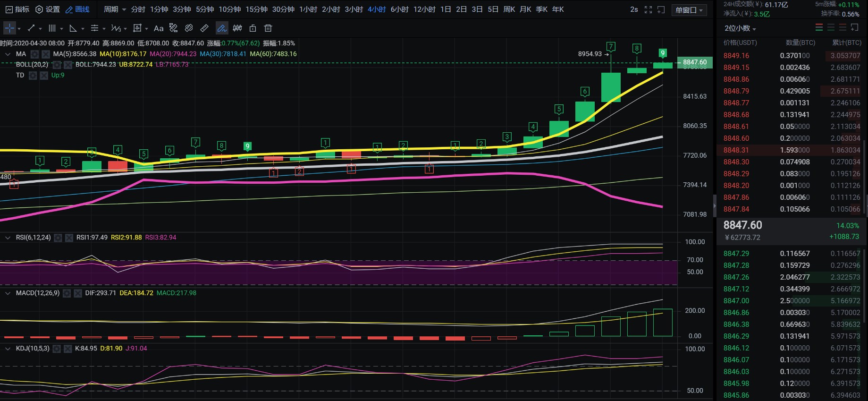Open the trend line tool dropdown arrow

pos(40,29)
